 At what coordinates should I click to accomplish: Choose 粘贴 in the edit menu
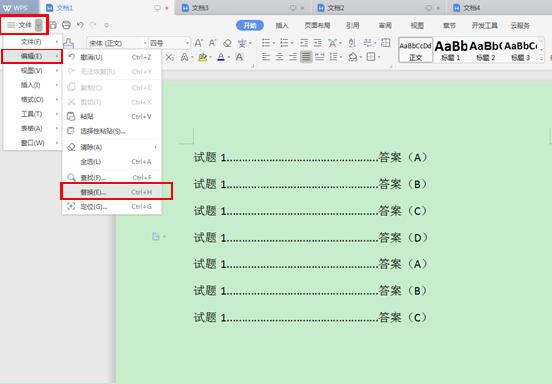[x=112, y=117]
